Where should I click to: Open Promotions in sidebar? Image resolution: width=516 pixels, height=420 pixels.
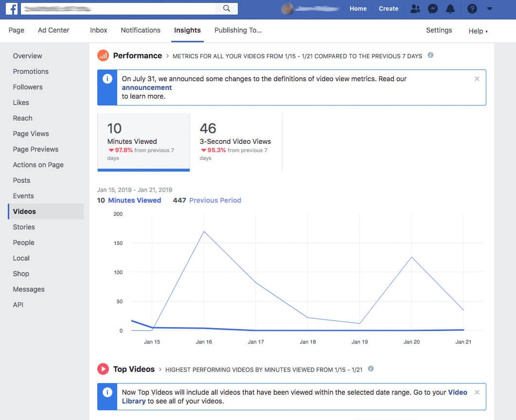point(31,71)
